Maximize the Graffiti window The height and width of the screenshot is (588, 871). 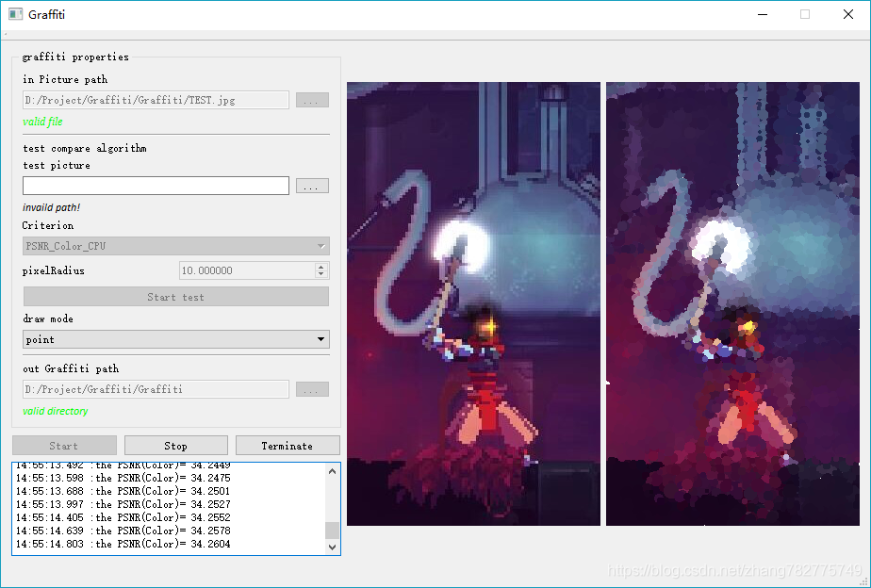click(x=805, y=14)
